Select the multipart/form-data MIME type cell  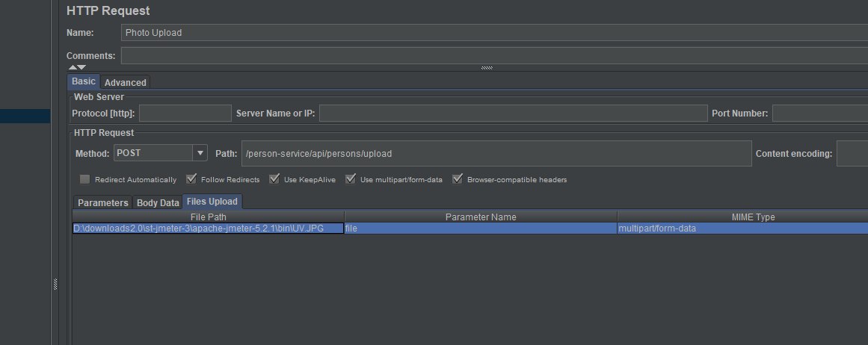(x=742, y=229)
